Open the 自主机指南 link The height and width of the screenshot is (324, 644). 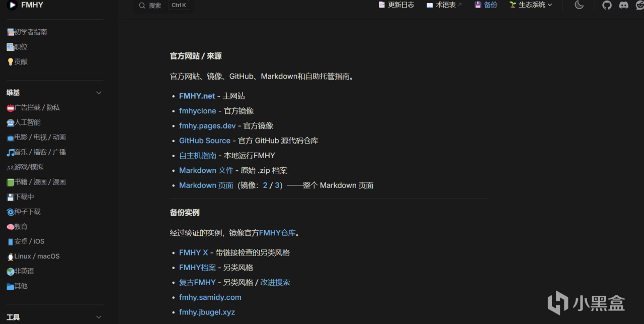pyautogui.click(x=198, y=155)
